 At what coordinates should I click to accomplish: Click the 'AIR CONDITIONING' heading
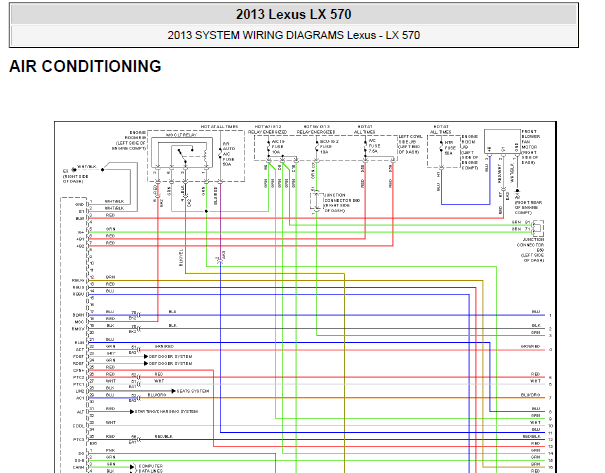[85, 66]
